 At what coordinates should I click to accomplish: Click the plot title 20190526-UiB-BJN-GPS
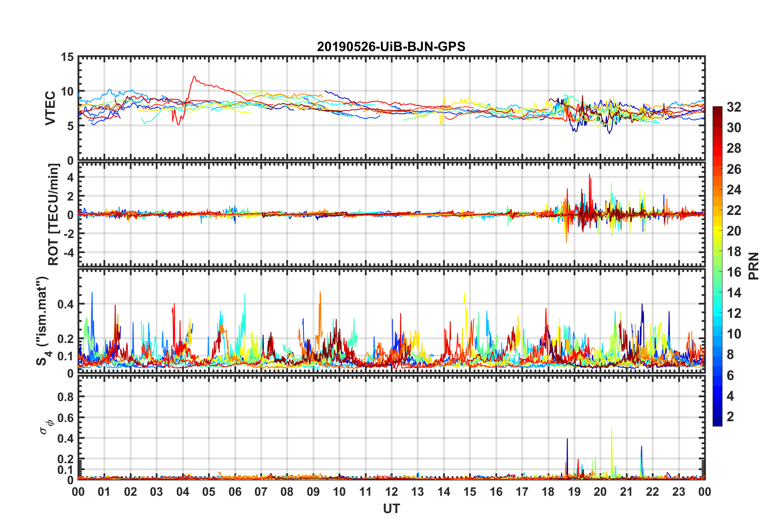click(391, 47)
